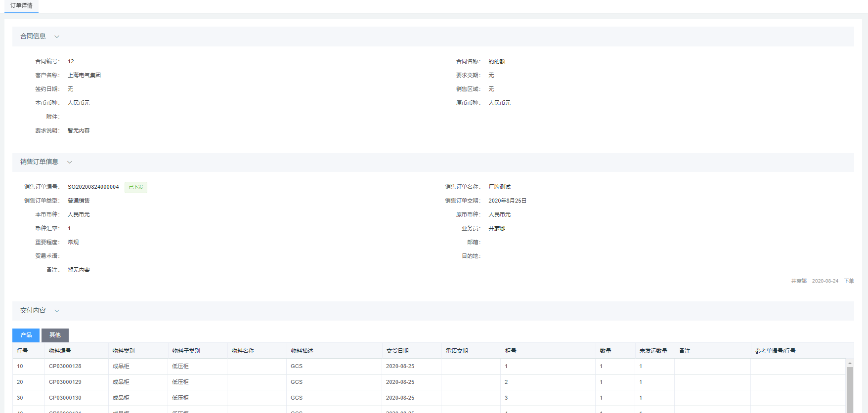Screen dimensions: 868x413
Task: Select the 产品 tab
Action: (x=26, y=335)
